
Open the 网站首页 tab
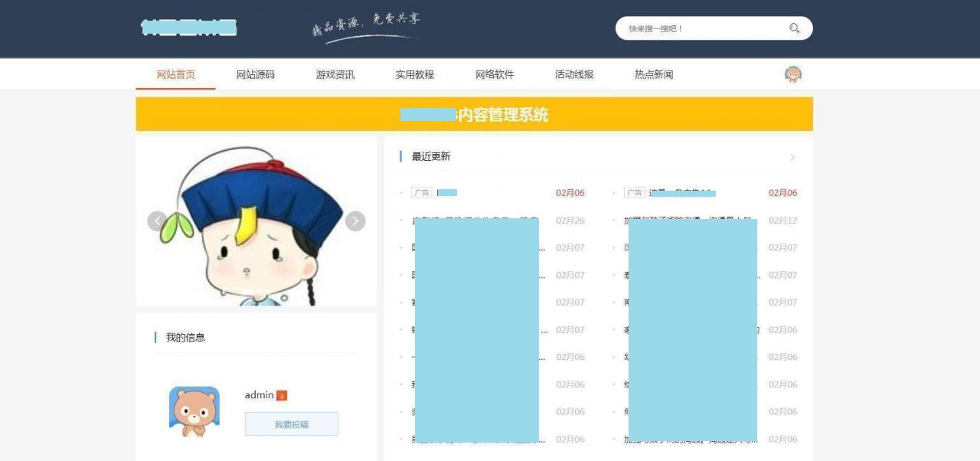(x=175, y=74)
